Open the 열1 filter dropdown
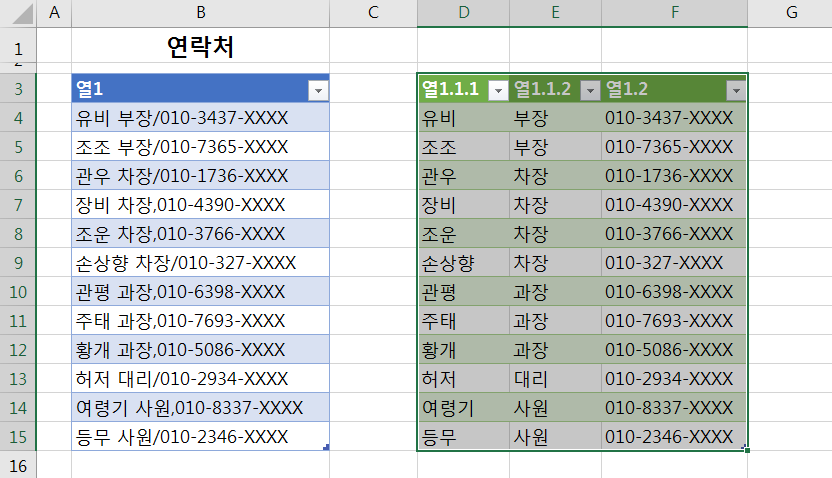 pos(318,91)
